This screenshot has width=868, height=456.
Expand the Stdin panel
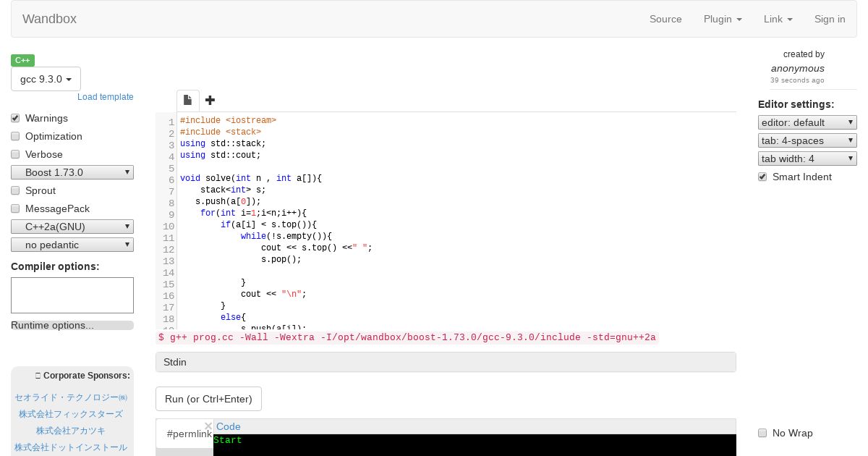[x=446, y=362]
